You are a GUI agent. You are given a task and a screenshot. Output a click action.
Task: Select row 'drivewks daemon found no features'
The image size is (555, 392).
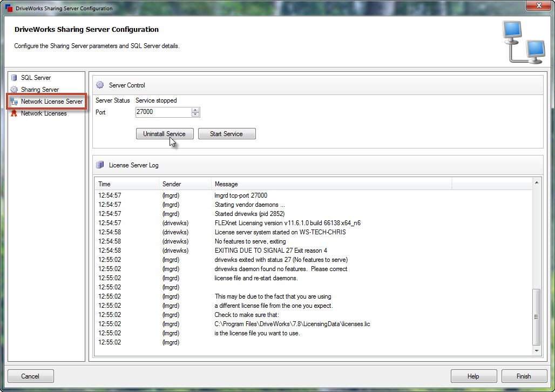[x=313, y=269]
